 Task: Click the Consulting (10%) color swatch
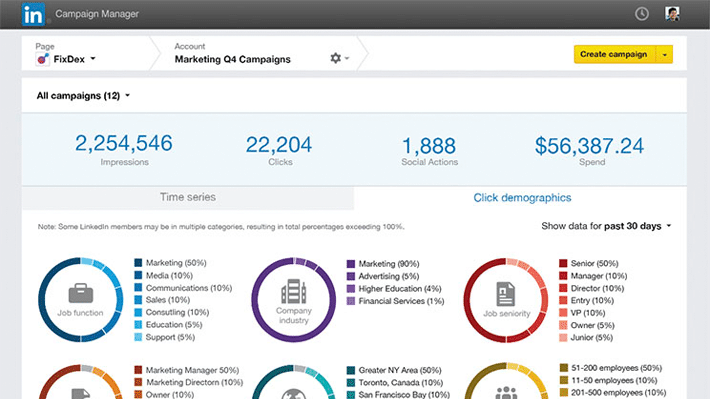(x=138, y=312)
